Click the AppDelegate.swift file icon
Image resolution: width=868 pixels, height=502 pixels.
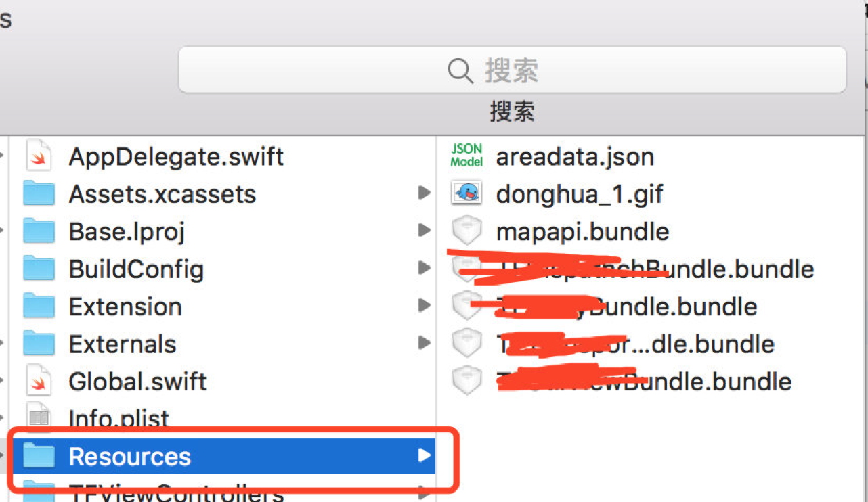(x=39, y=156)
